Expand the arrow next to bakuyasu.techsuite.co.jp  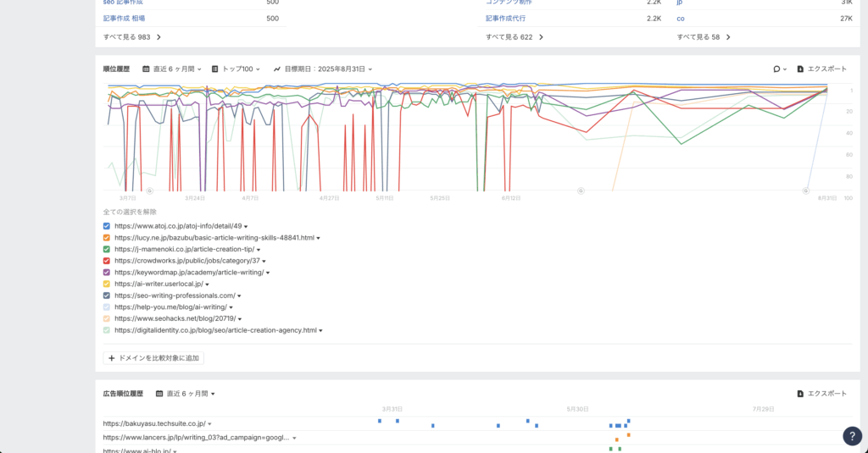[x=210, y=424]
